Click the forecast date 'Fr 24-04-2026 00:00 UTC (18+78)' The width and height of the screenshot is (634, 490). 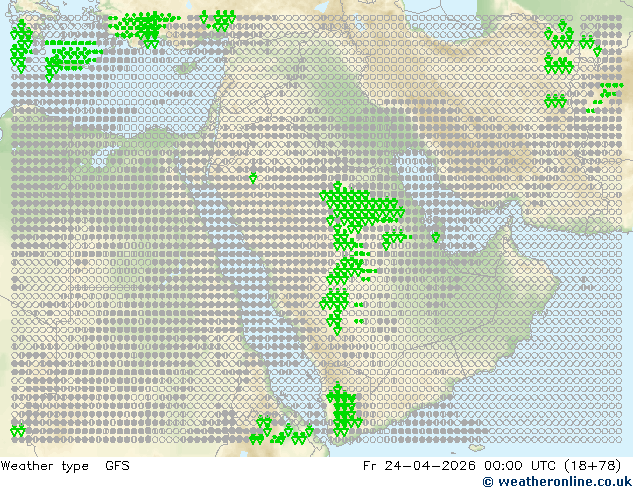[x=492, y=466]
